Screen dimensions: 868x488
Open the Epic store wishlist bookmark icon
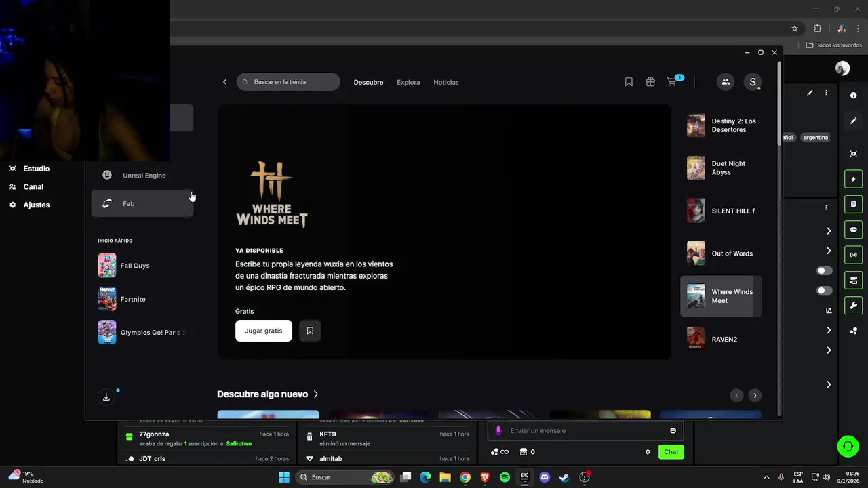click(x=629, y=82)
